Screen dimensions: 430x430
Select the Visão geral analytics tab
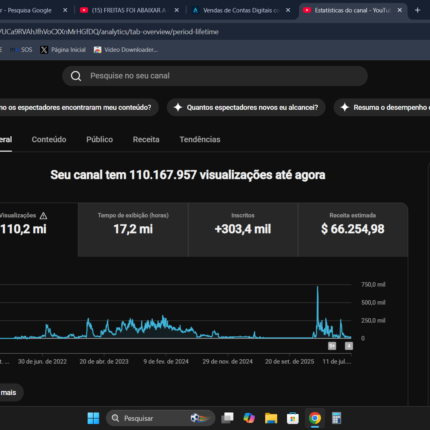click(6, 139)
